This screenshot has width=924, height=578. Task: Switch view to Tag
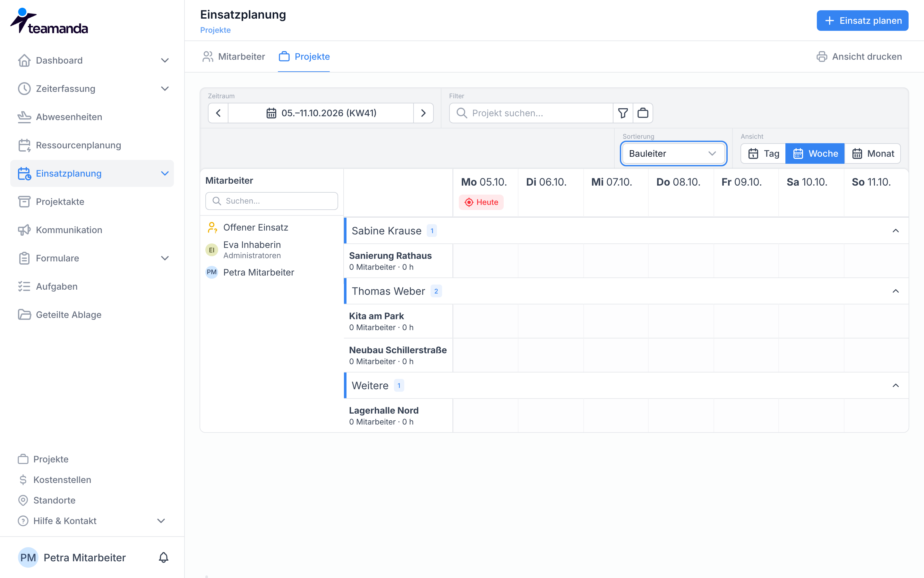click(x=763, y=154)
